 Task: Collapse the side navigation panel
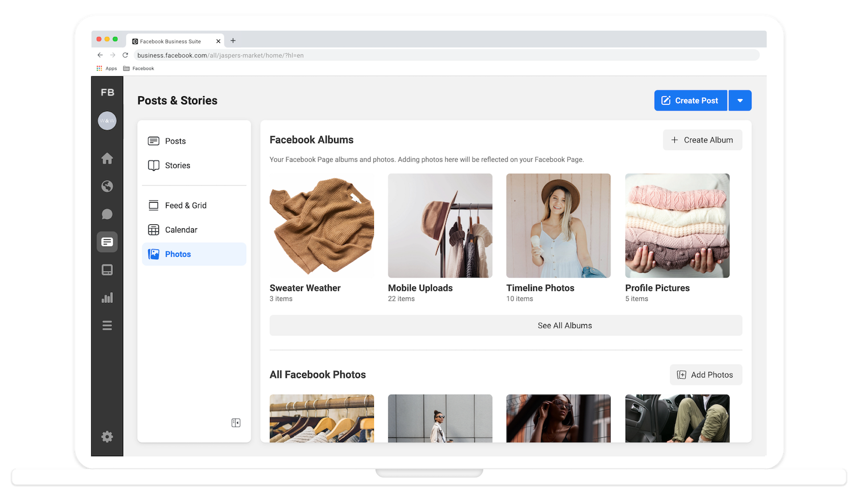(236, 423)
